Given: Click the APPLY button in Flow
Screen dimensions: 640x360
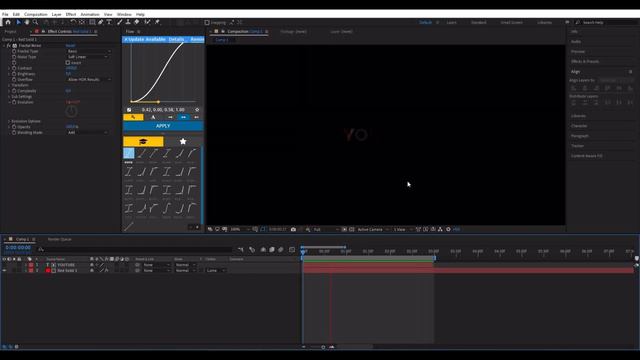Looking at the screenshot, I should coord(163,126).
